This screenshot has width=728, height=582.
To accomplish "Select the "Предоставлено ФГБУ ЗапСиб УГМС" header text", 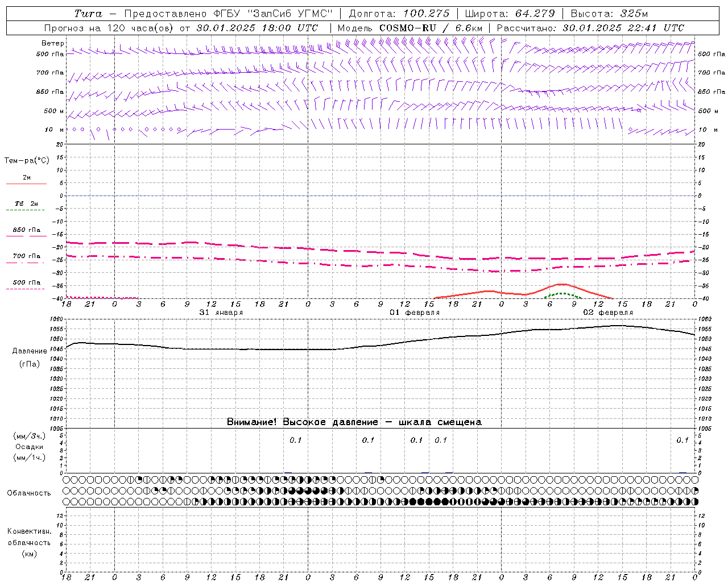I will (228, 14).
